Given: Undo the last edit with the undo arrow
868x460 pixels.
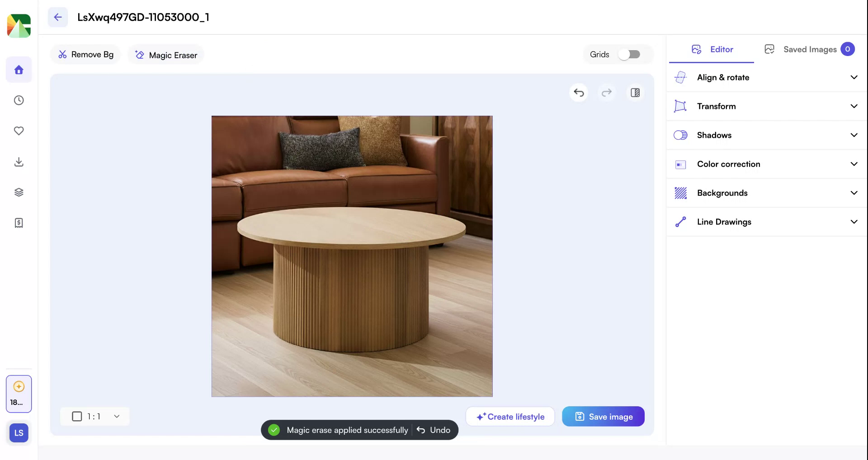Looking at the screenshot, I should point(579,93).
